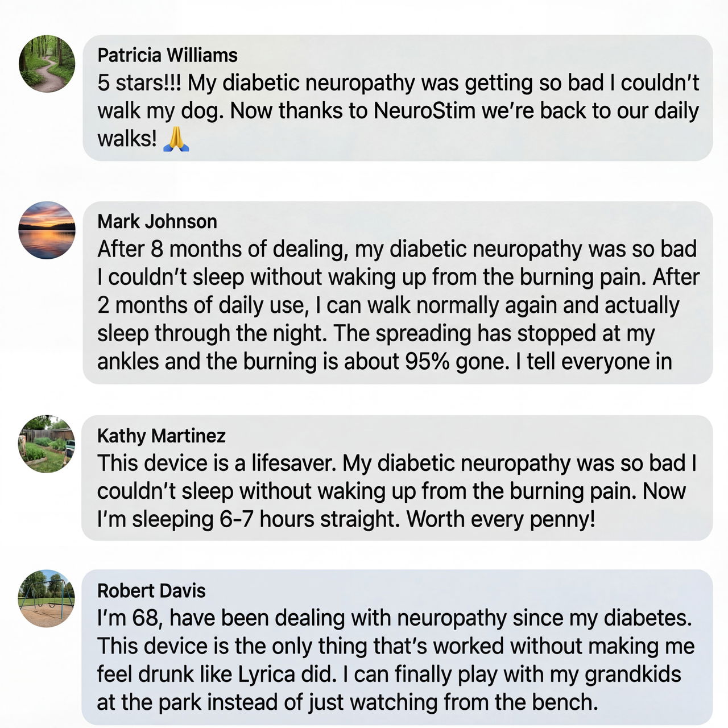Viewport: 728px width, 728px height.
Task: Click the "5 stars!!!" text
Action: click(139, 83)
